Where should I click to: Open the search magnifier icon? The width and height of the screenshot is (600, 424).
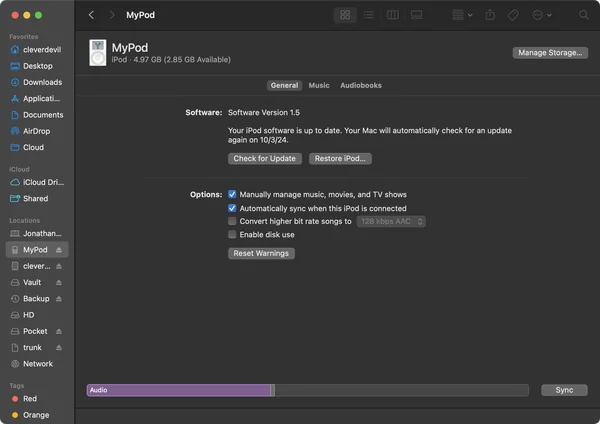[584, 15]
